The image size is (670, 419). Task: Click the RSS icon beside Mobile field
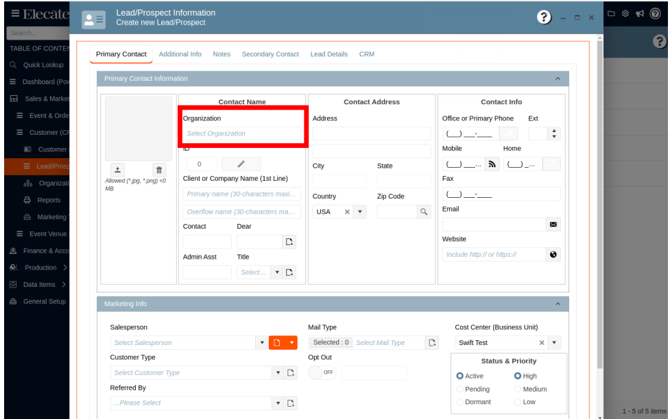pyautogui.click(x=491, y=164)
